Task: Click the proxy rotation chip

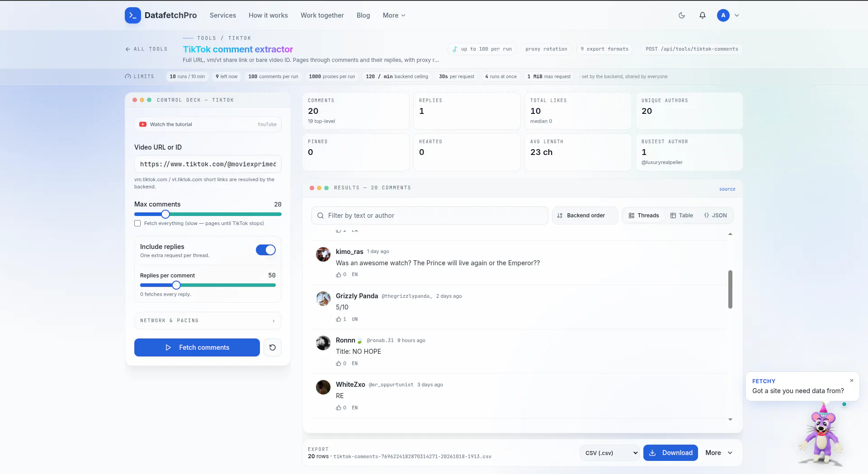Action: click(546, 49)
